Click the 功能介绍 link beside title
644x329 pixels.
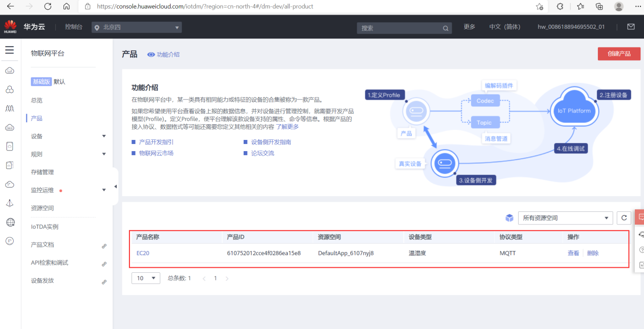(x=168, y=54)
